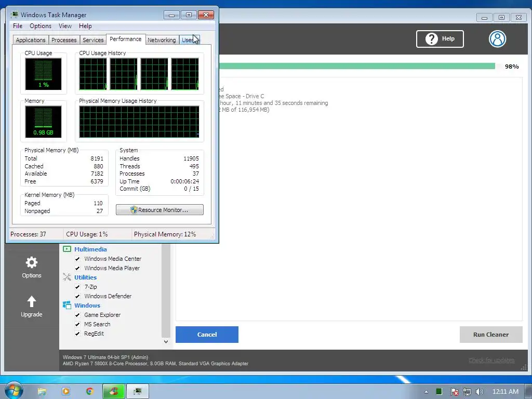Open the View menu in Task Manager
Viewport: 532px width, 399px height.
(65, 26)
